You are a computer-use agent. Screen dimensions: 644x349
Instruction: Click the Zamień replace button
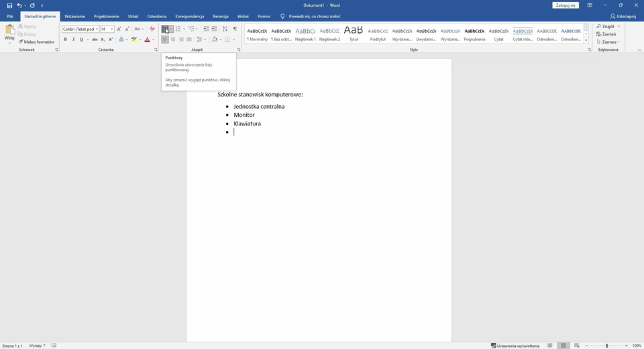[x=608, y=34]
